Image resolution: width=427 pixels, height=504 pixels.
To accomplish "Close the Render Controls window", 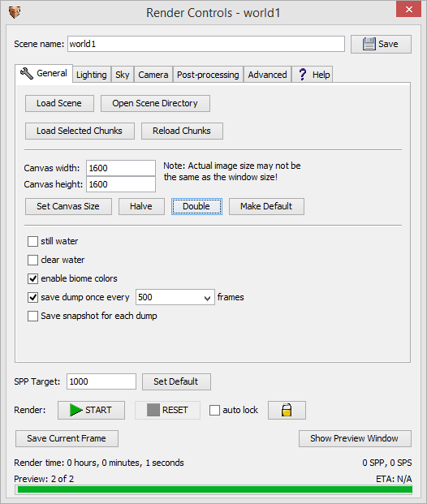I will tap(408, 9).
